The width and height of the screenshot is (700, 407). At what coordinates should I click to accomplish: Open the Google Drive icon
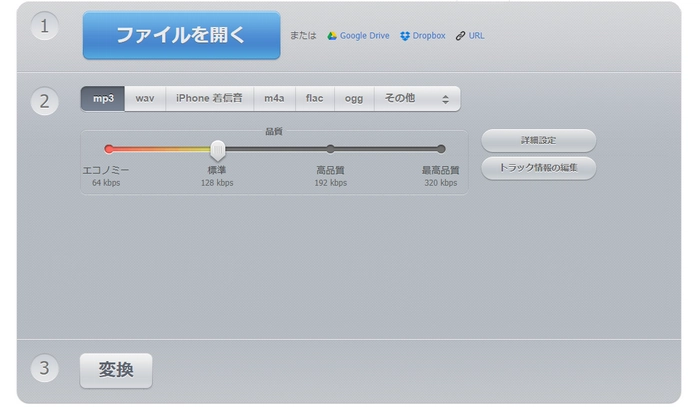(x=332, y=36)
